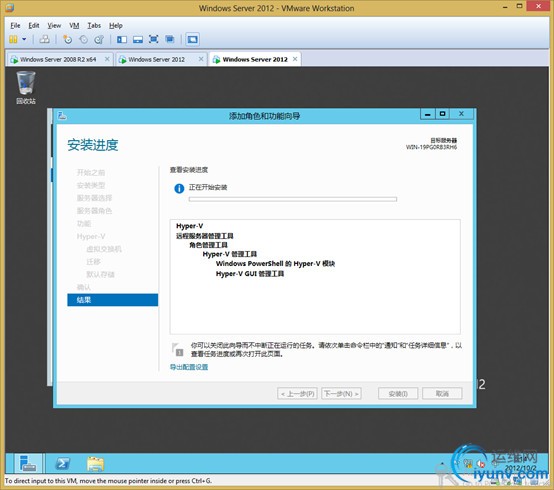Click the network tray icon in the guest taskbar
The image size is (554, 490).
click(468, 463)
